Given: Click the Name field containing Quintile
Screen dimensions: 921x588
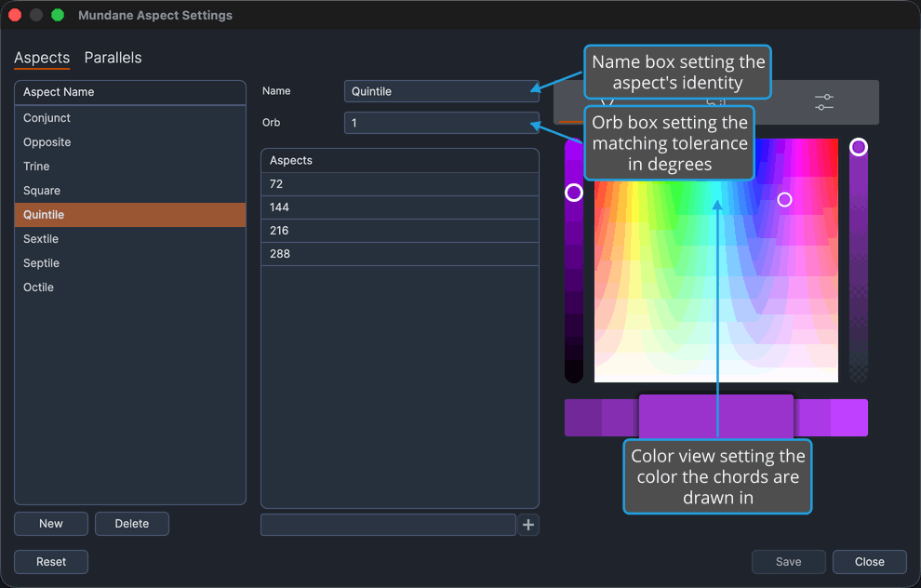Looking at the screenshot, I should 441,91.
